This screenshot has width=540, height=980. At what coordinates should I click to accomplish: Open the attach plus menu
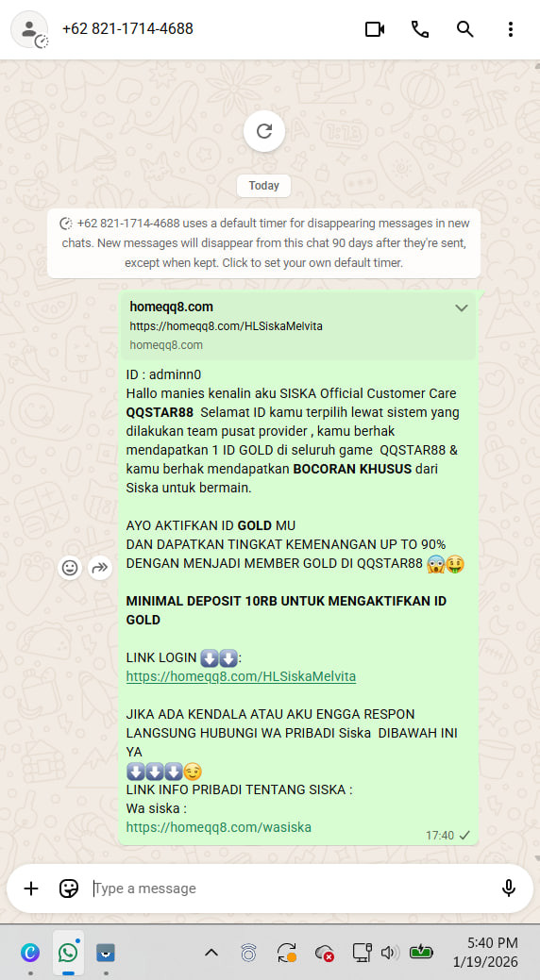tap(30, 889)
